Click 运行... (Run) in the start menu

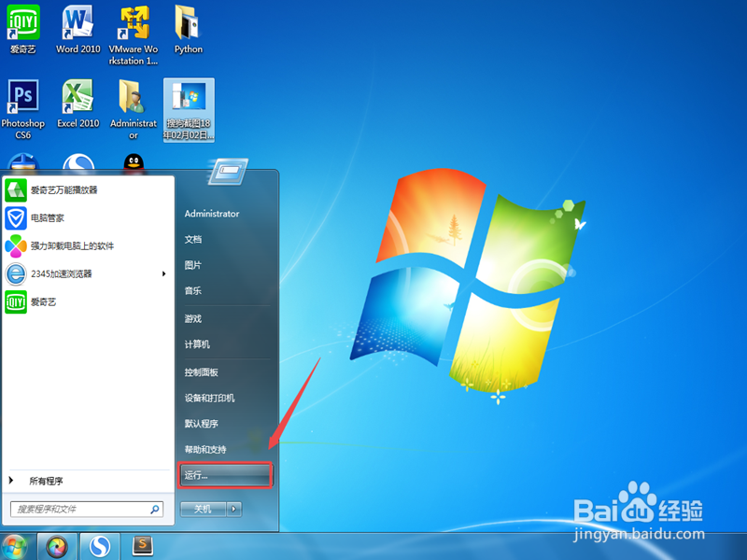pyautogui.click(x=225, y=475)
